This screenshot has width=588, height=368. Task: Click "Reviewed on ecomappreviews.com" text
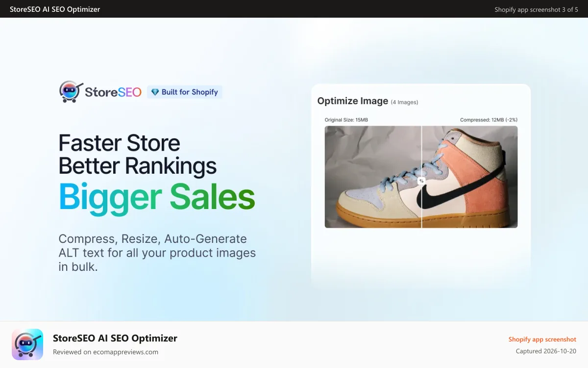[105, 352]
